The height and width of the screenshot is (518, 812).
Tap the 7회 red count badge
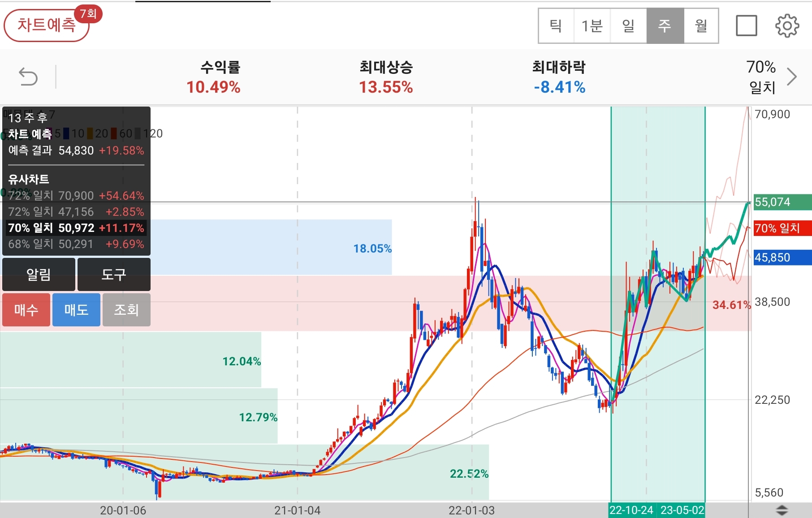88,13
